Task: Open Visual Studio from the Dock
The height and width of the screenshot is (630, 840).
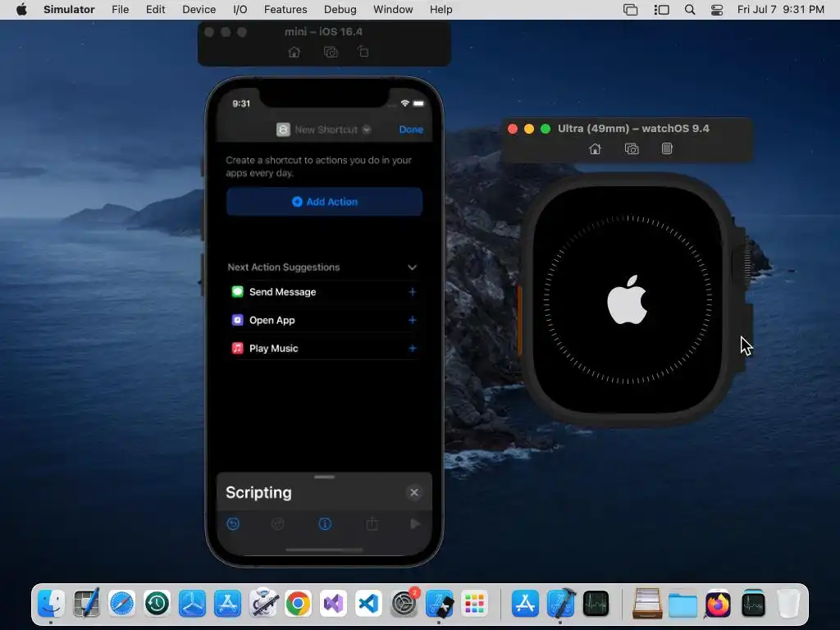Action: (333, 604)
